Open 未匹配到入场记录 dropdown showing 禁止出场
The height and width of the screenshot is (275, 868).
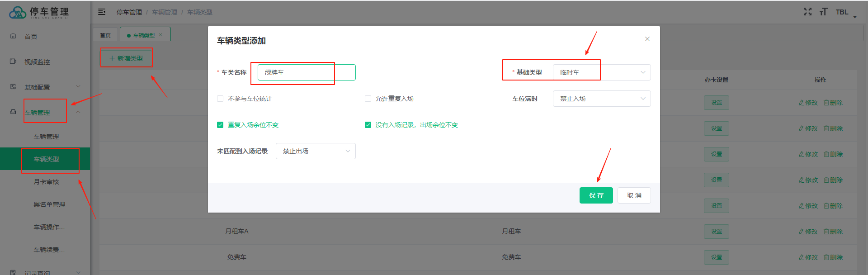coord(316,151)
